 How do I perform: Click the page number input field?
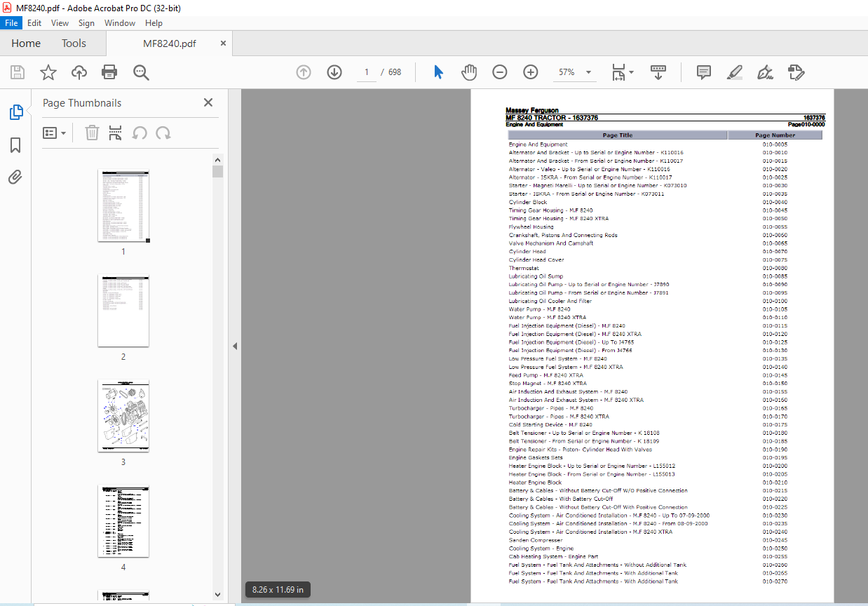367,72
